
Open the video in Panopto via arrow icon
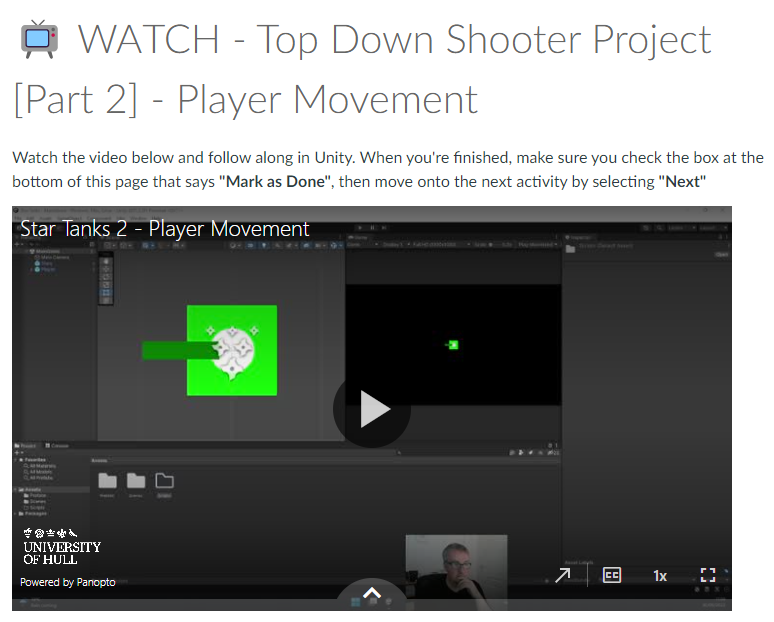(564, 575)
